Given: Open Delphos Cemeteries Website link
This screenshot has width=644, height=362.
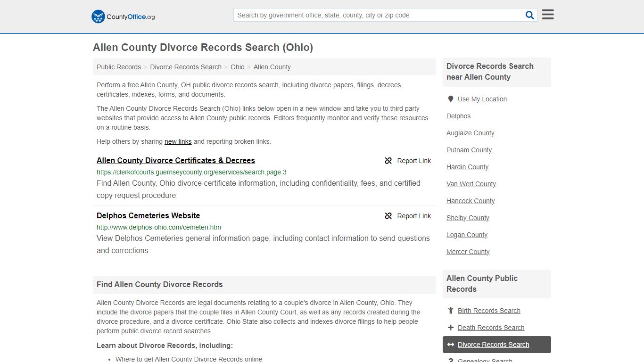Looking at the screenshot, I should [148, 215].
